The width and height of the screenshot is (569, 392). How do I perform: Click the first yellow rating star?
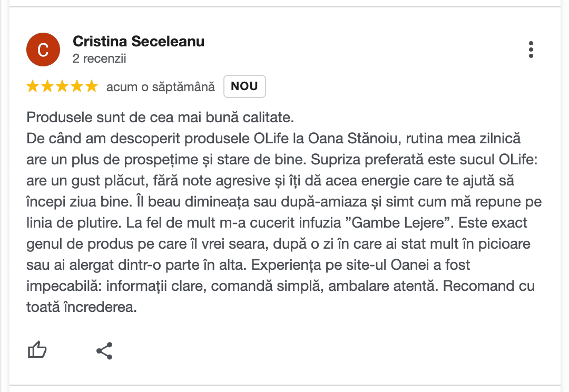coord(33,86)
